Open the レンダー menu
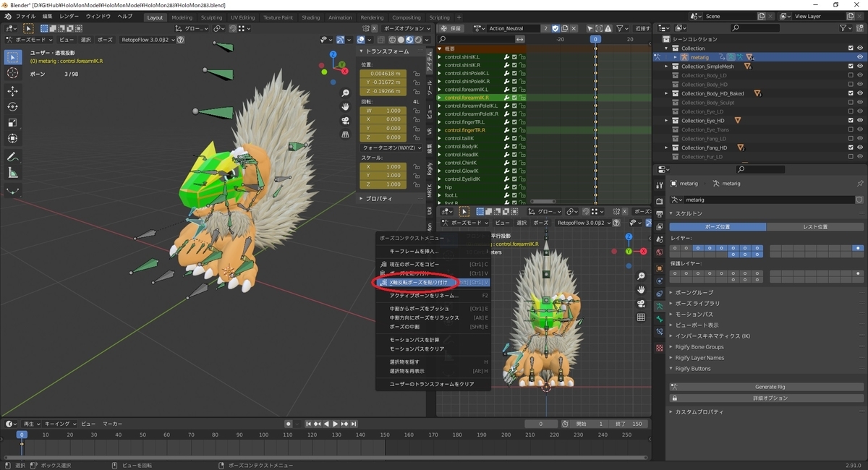Viewport: 868px width, 470px height. point(69,16)
